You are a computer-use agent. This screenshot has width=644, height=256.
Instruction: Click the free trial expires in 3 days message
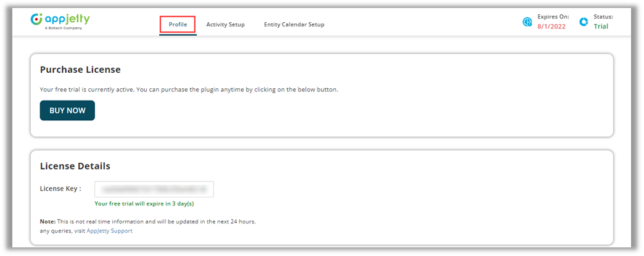click(x=145, y=203)
